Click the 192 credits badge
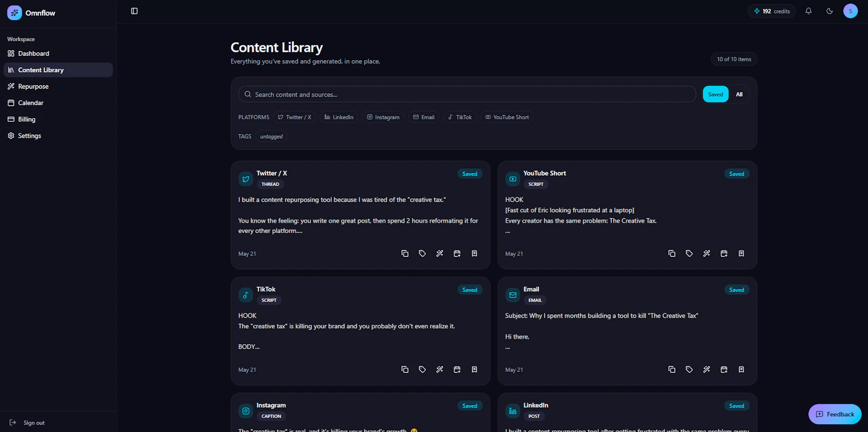 [x=771, y=11]
